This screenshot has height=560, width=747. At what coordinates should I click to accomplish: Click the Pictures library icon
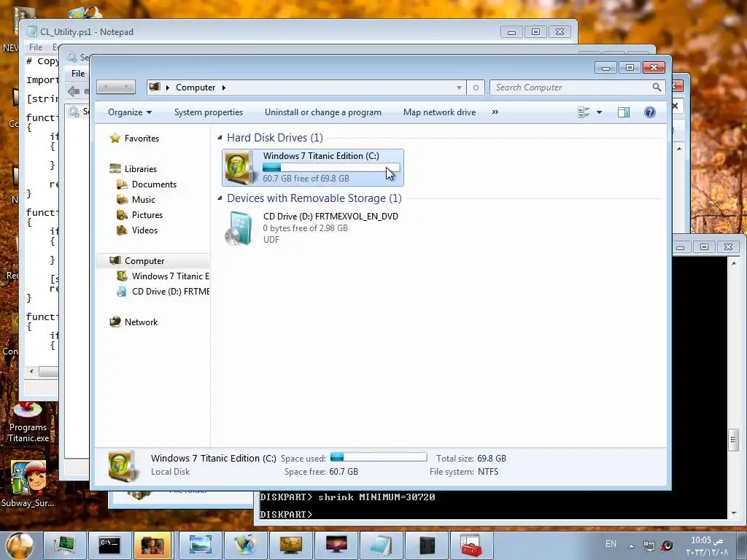pyautogui.click(x=122, y=215)
